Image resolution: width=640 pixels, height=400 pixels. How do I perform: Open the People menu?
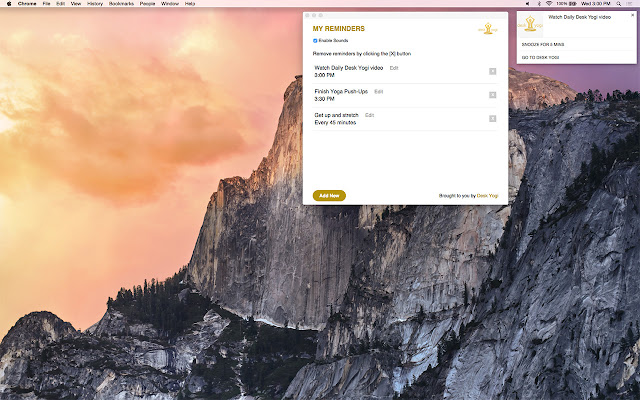pyautogui.click(x=147, y=4)
